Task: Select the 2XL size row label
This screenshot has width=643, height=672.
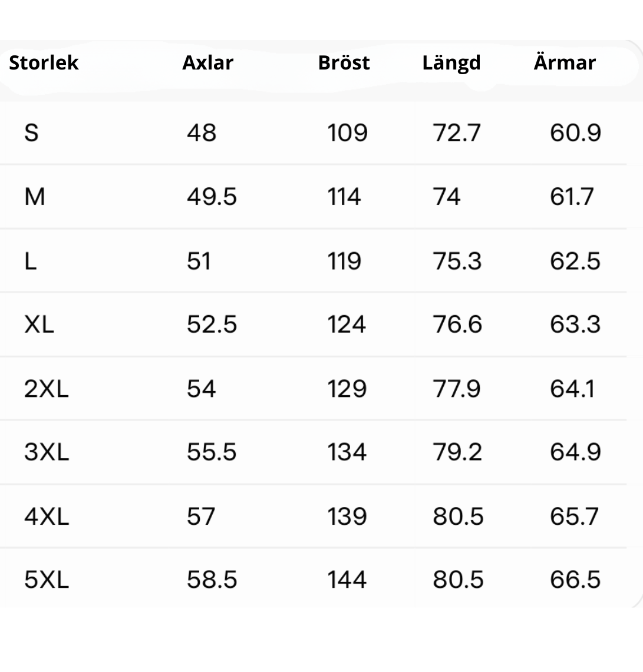Action: coord(47,389)
